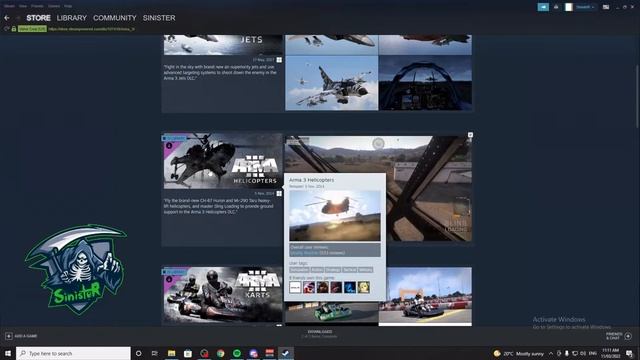The height and width of the screenshot is (360, 640).
Task: Click the white profile avatar
Action: [569, 7]
